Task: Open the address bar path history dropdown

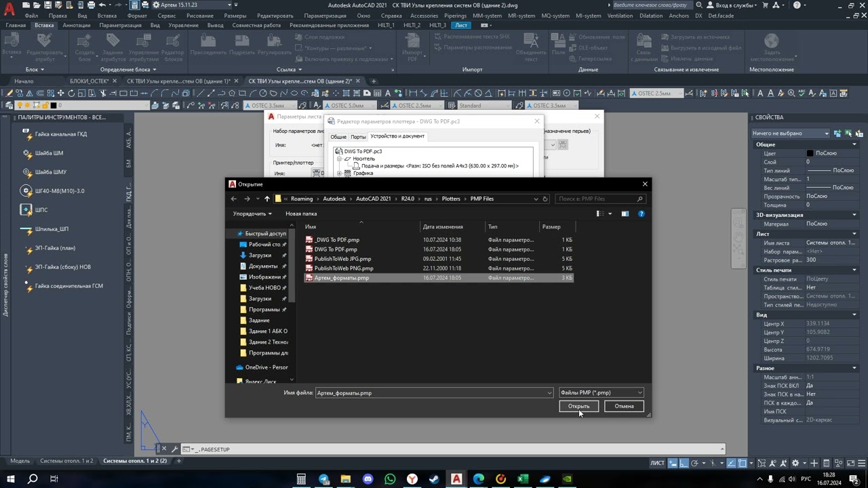Action: click(536, 199)
